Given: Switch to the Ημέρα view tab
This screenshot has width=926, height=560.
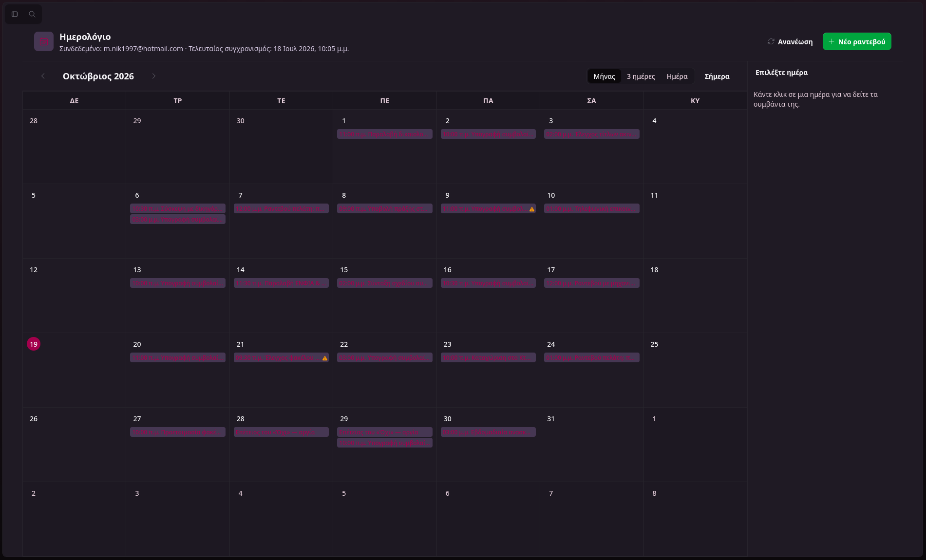Looking at the screenshot, I should point(677,76).
